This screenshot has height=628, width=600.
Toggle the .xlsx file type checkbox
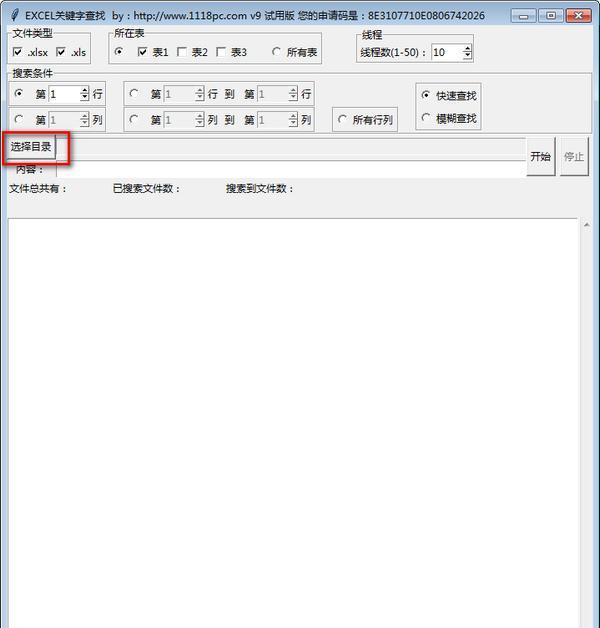coord(17,52)
